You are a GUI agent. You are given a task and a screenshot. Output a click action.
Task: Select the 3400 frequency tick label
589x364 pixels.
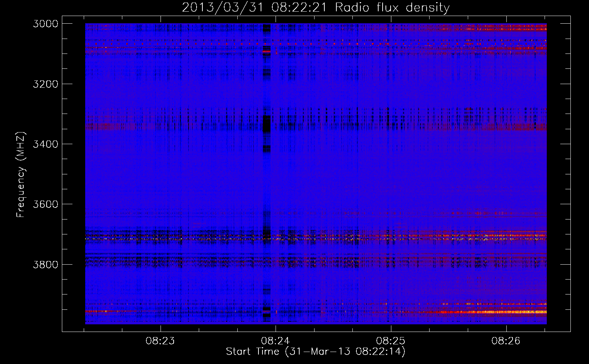click(x=46, y=144)
